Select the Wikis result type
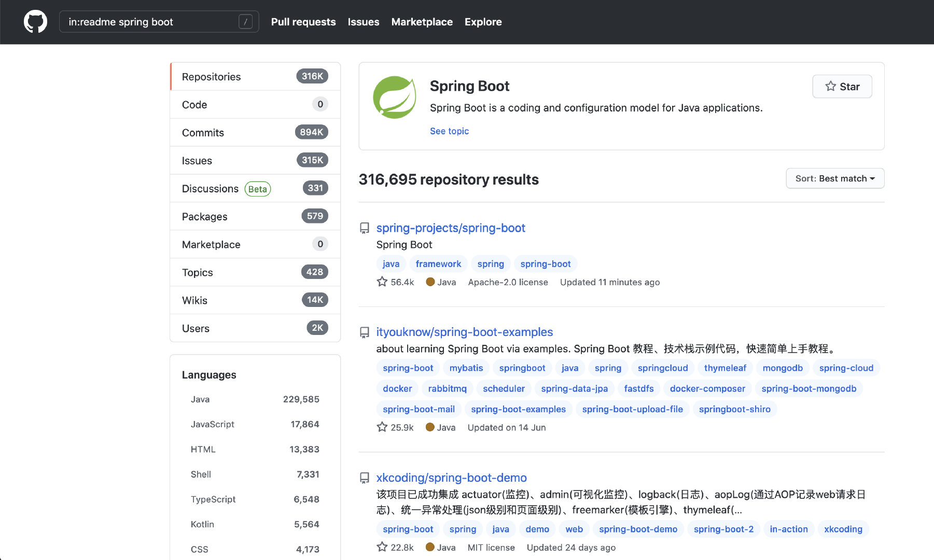Viewport: 934px width, 560px height. click(x=255, y=301)
